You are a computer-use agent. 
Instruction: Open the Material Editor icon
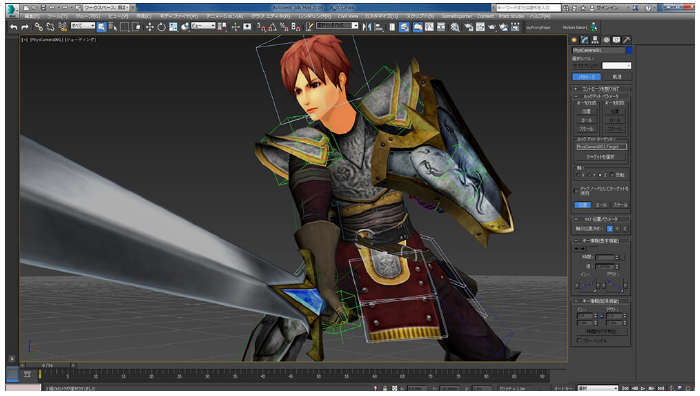(x=455, y=27)
